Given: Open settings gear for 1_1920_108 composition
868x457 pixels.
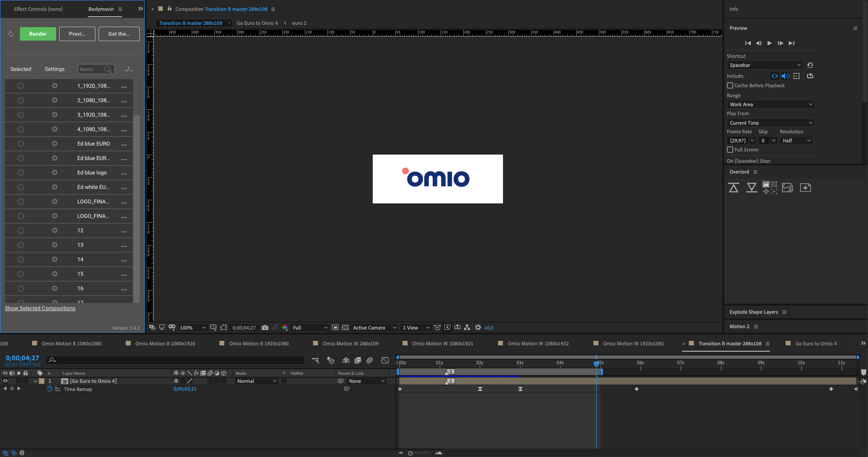Looking at the screenshot, I should coord(55,86).
